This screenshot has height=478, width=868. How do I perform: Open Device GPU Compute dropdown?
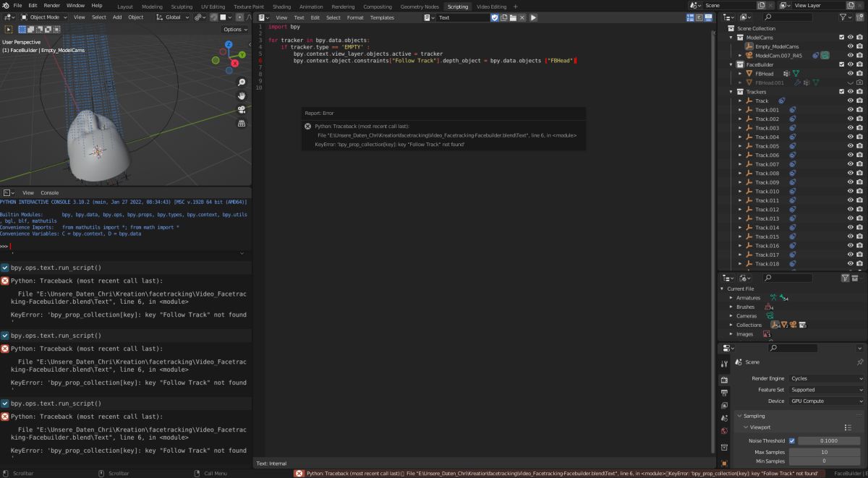[826, 401]
